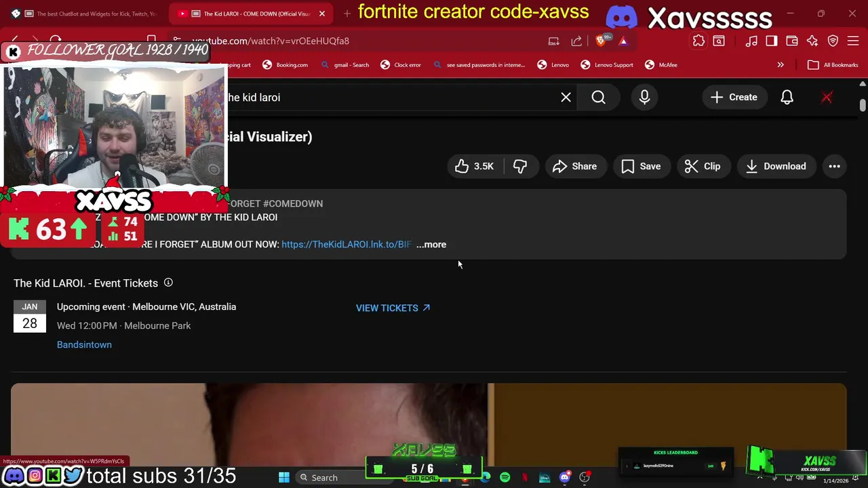Viewport: 868px width, 488px height.
Task: Open TheKidLAROI.lnk.to album link
Action: [x=346, y=244]
